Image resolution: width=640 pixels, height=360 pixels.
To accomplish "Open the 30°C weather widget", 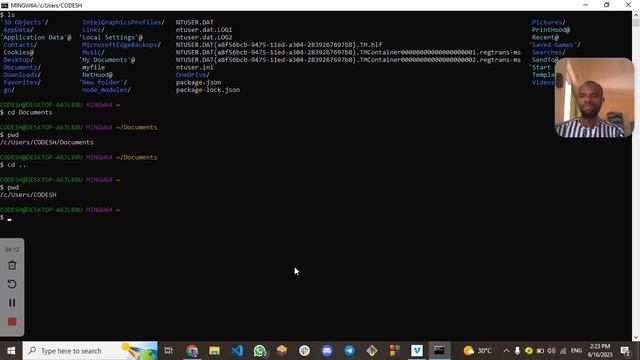I will [x=477, y=351].
